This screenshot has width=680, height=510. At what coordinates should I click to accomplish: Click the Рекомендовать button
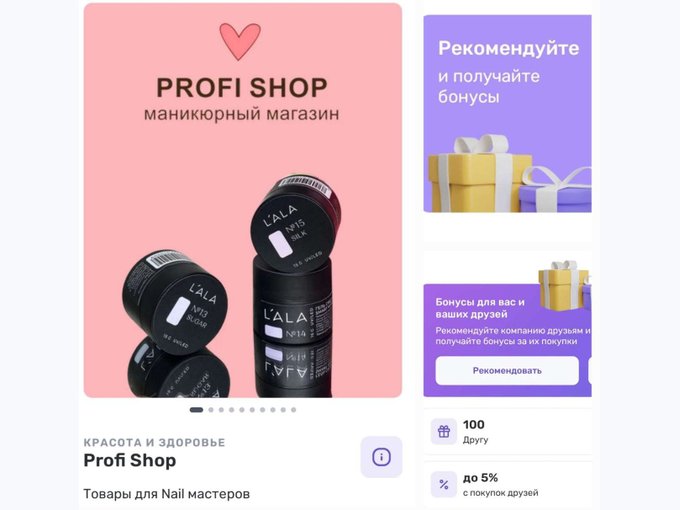click(x=507, y=371)
